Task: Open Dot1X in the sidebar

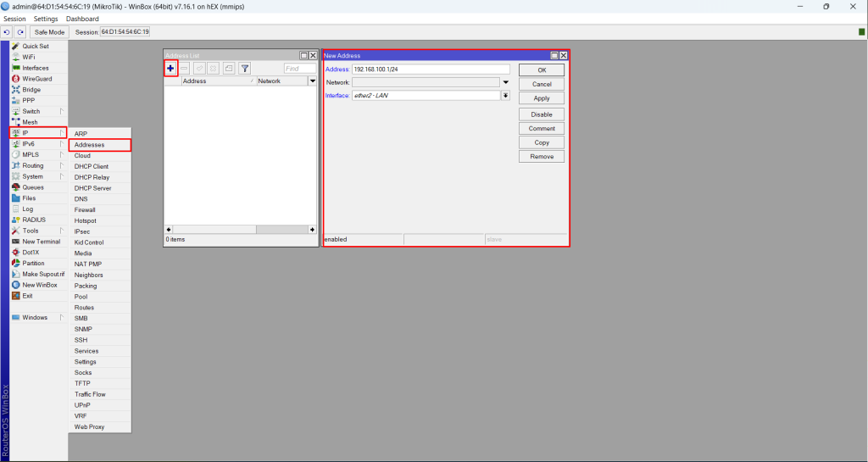Action: tap(31, 253)
